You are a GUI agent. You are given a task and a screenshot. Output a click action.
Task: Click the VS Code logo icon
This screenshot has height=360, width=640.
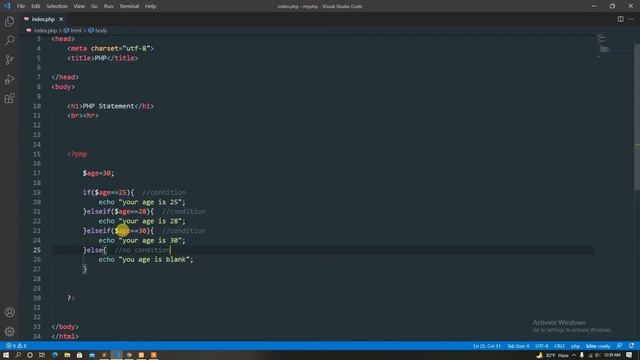tap(7, 6)
